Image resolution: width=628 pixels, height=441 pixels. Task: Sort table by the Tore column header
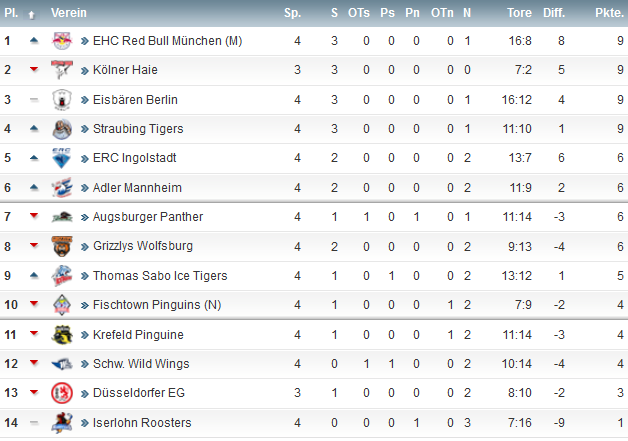coord(519,13)
